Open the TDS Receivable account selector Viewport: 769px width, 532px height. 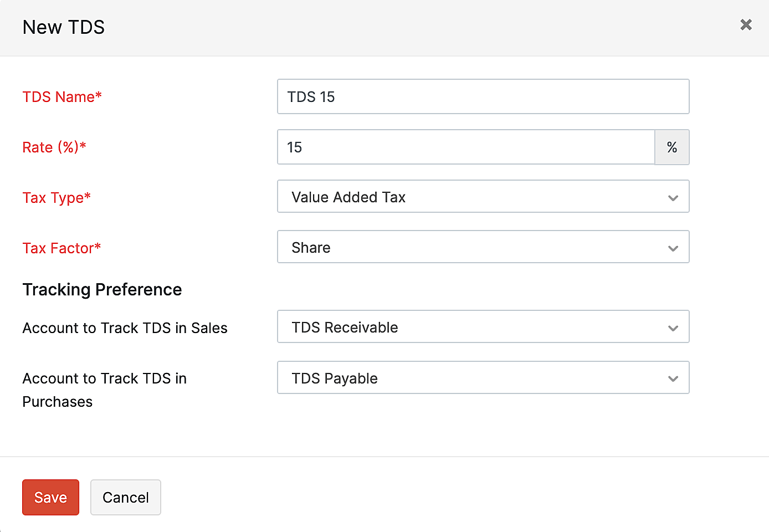point(476,327)
